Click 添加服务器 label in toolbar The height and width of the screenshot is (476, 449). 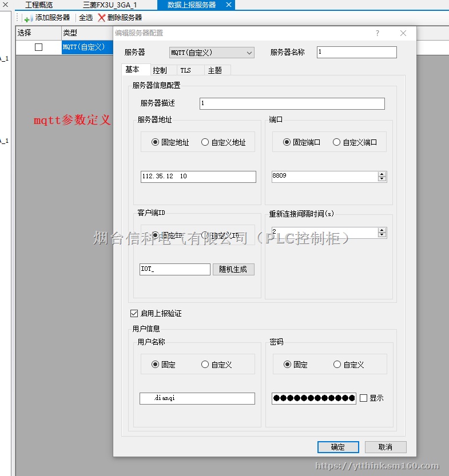(x=53, y=18)
